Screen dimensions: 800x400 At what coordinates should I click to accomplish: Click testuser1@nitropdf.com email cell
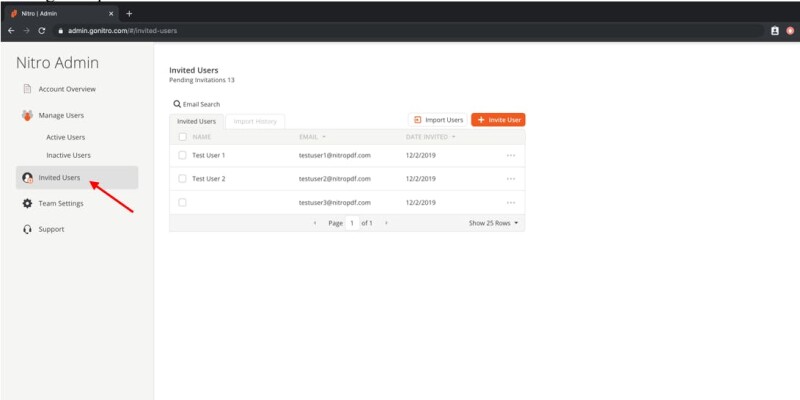[x=335, y=155]
